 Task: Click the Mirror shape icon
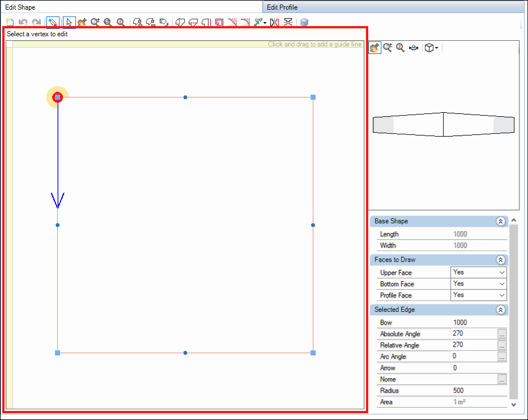tap(274, 22)
